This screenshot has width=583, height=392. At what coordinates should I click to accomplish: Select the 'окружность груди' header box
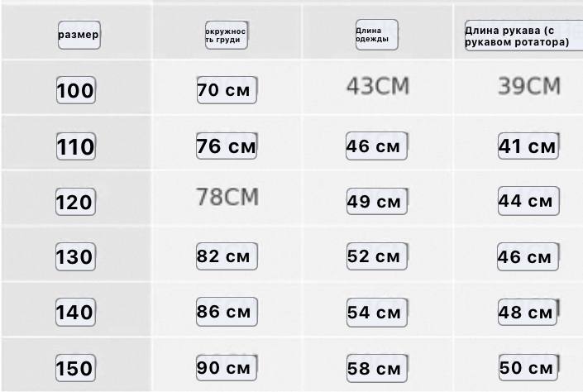click(x=226, y=36)
